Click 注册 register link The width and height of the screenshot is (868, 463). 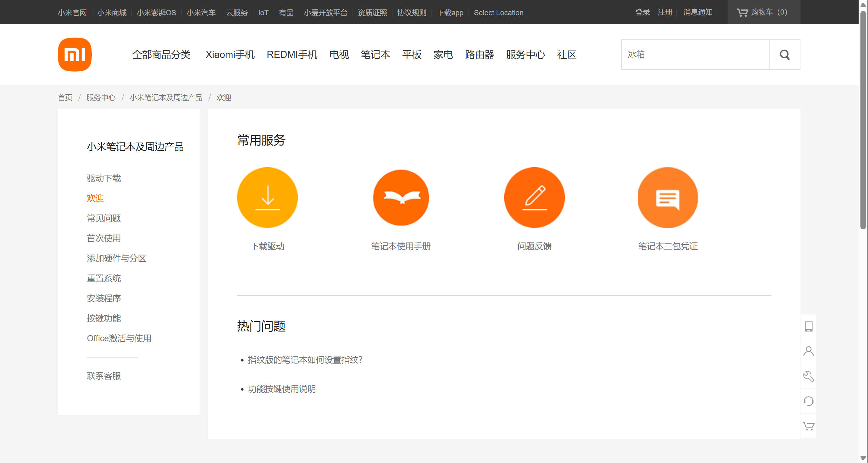[665, 12]
